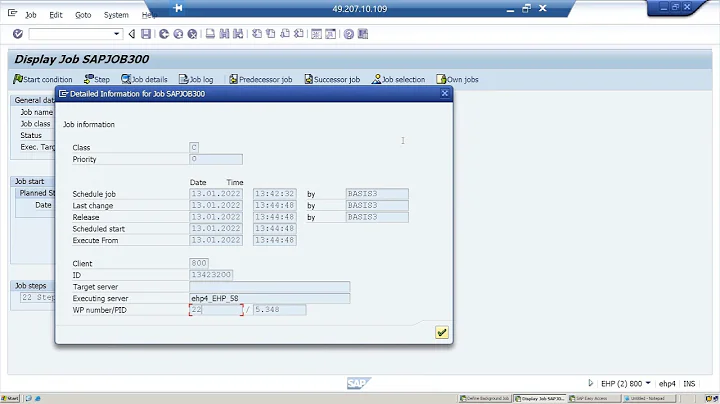Click the Schedule job time 13:42:32
Viewport: 720px width, 404px height.
click(x=275, y=194)
